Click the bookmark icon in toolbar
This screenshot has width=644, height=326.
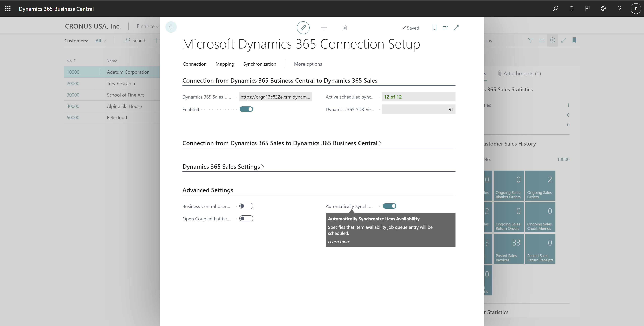(x=434, y=27)
